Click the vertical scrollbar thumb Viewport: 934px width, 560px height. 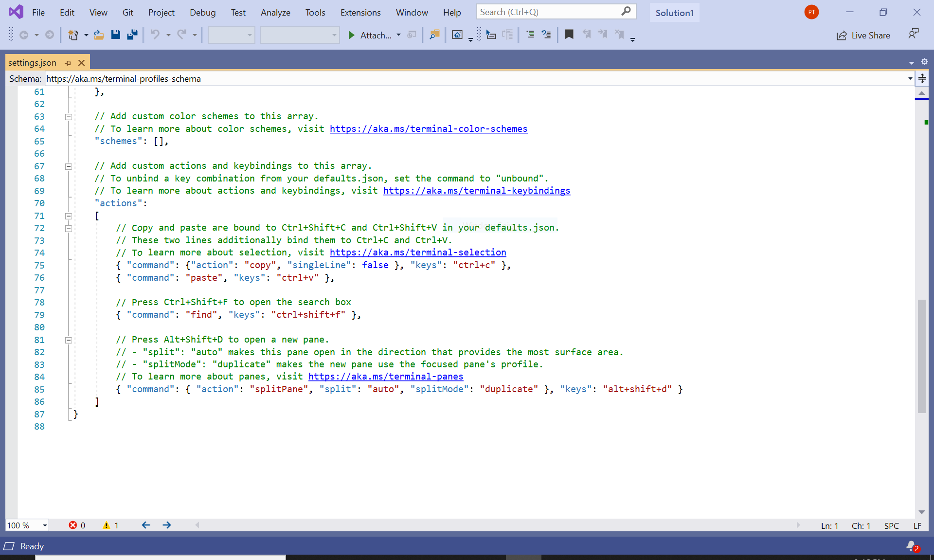(x=922, y=357)
